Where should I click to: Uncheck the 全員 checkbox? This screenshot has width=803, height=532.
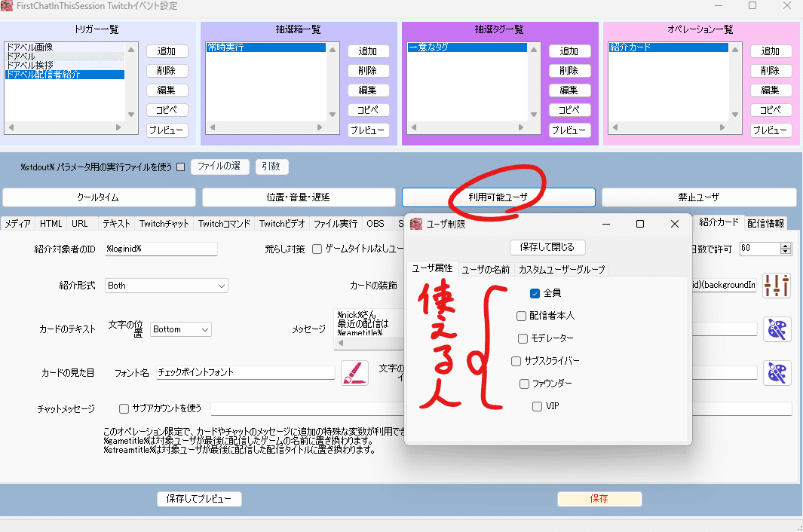[535, 293]
